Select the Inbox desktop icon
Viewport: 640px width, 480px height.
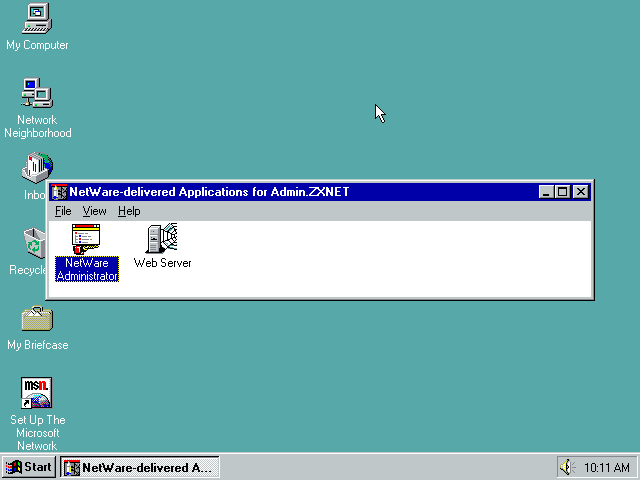point(37,168)
